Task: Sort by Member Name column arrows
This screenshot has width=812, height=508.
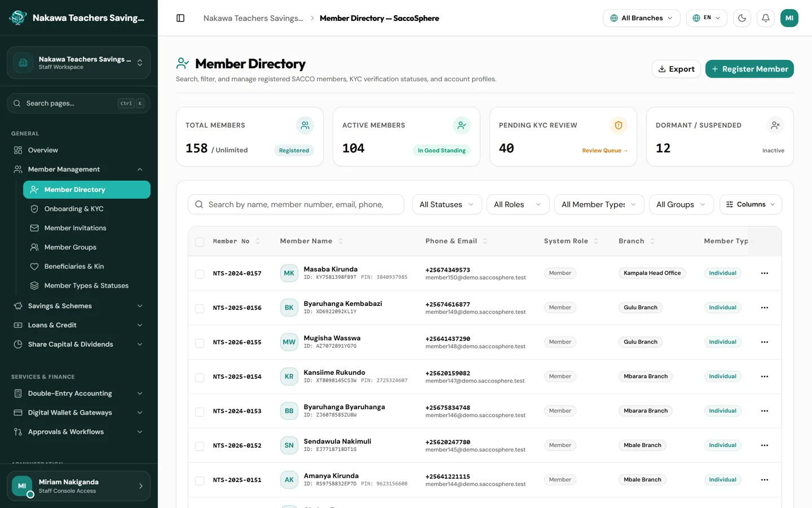Action: [341, 241]
